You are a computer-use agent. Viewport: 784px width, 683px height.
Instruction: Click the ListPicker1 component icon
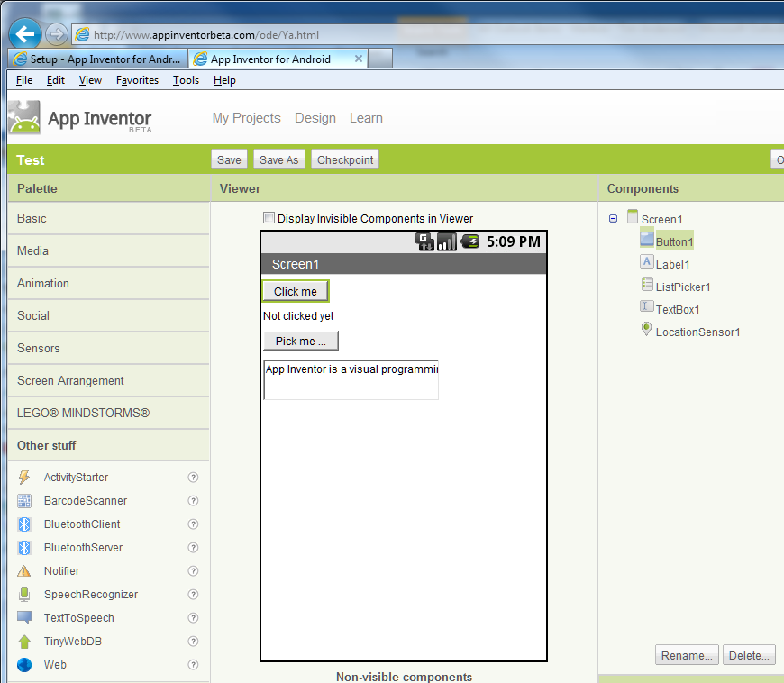[646, 284]
